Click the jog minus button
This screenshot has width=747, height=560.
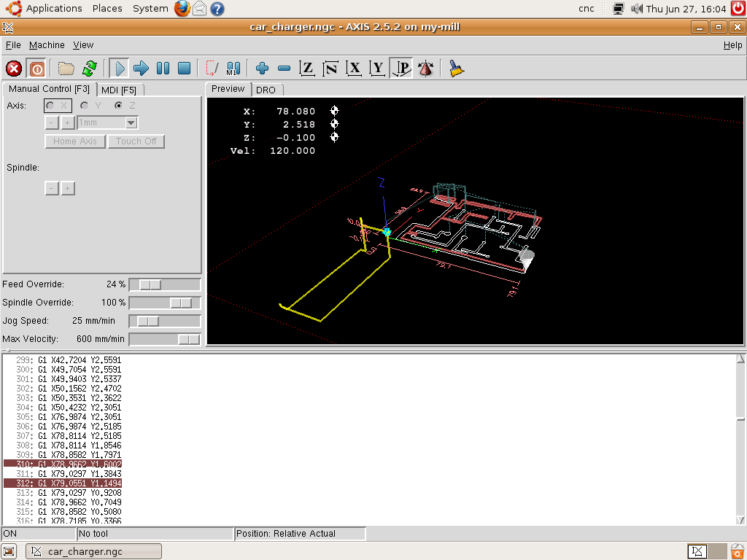[x=52, y=122]
